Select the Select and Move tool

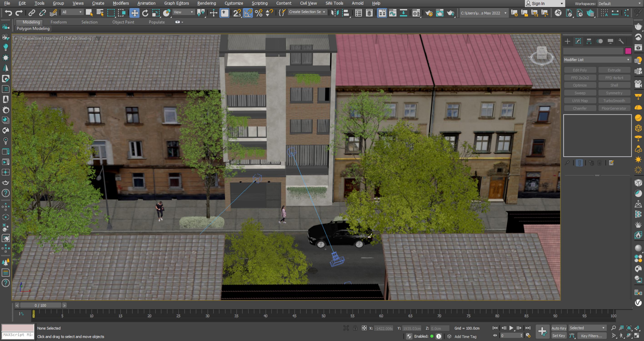[135, 13]
